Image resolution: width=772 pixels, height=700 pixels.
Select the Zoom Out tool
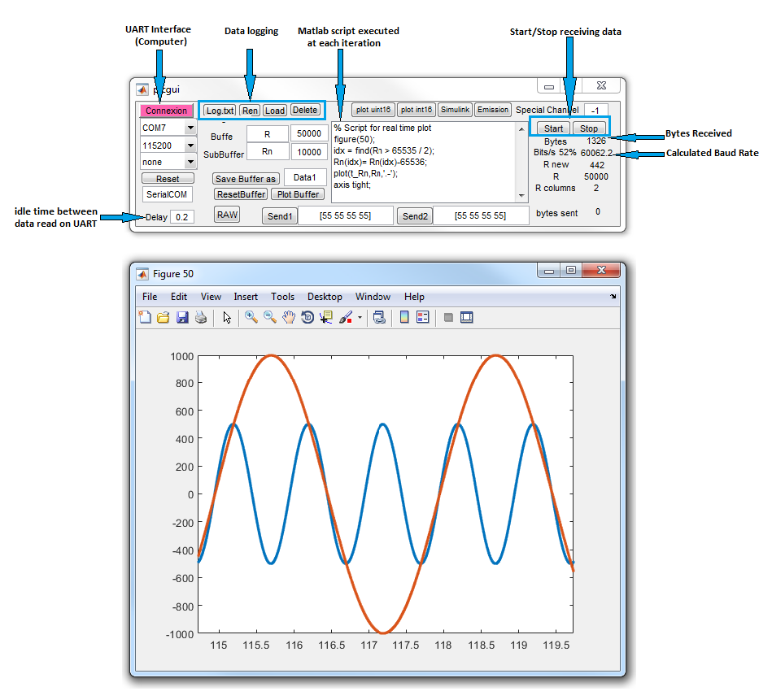270,317
